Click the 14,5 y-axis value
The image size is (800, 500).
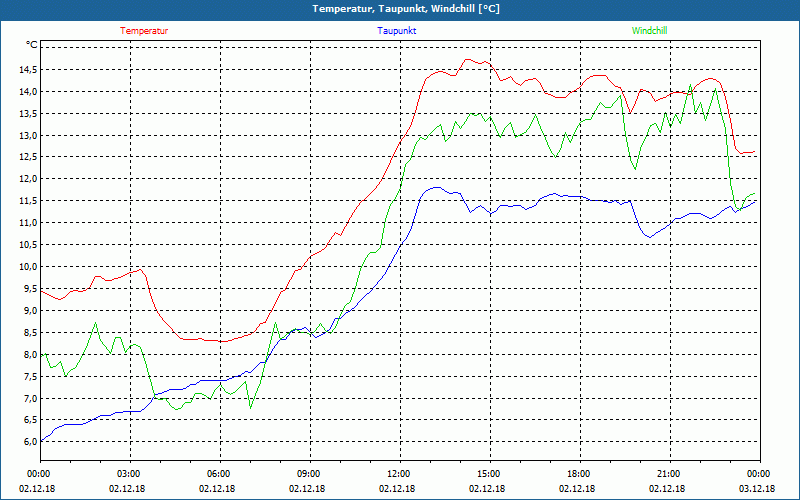point(29,70)
